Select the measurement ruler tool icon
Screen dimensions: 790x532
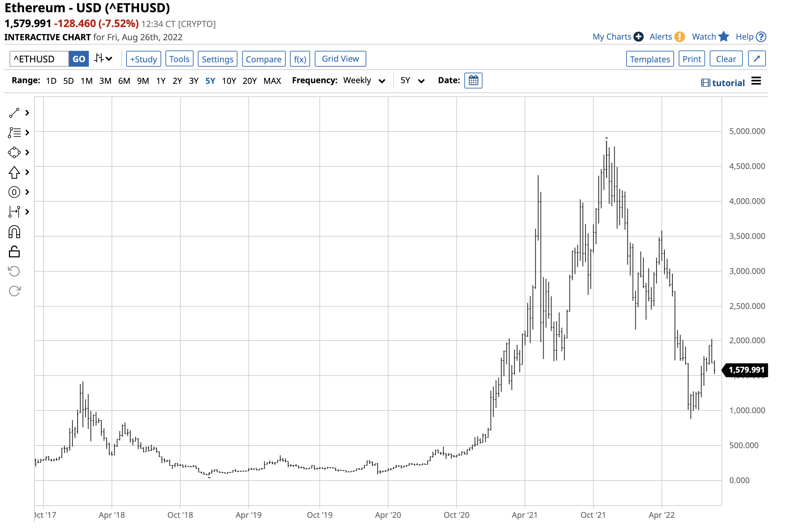14,212
